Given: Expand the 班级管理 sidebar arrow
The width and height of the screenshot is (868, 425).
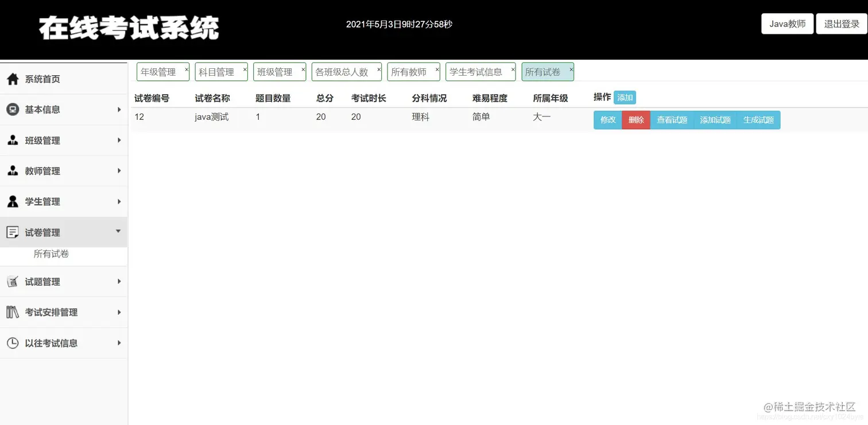Looking at the screenshot, I should click(119, 141).
